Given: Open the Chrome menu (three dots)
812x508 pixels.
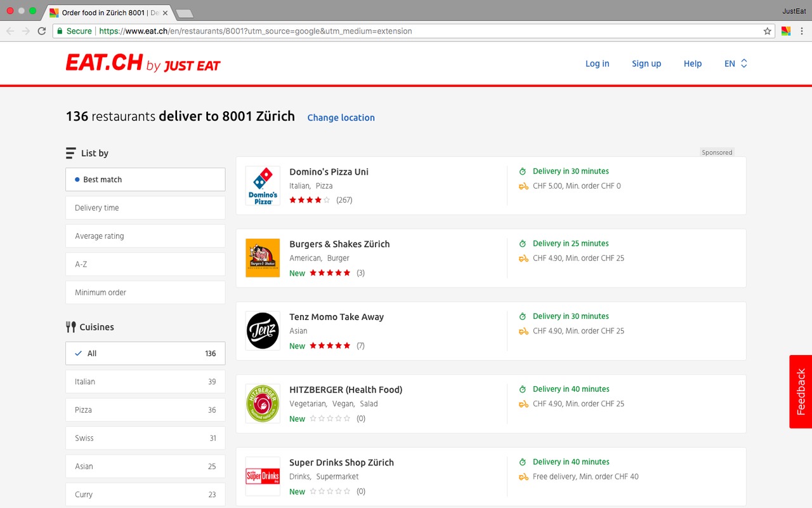Looking at the screenshot, I should [x=801, y=30].
